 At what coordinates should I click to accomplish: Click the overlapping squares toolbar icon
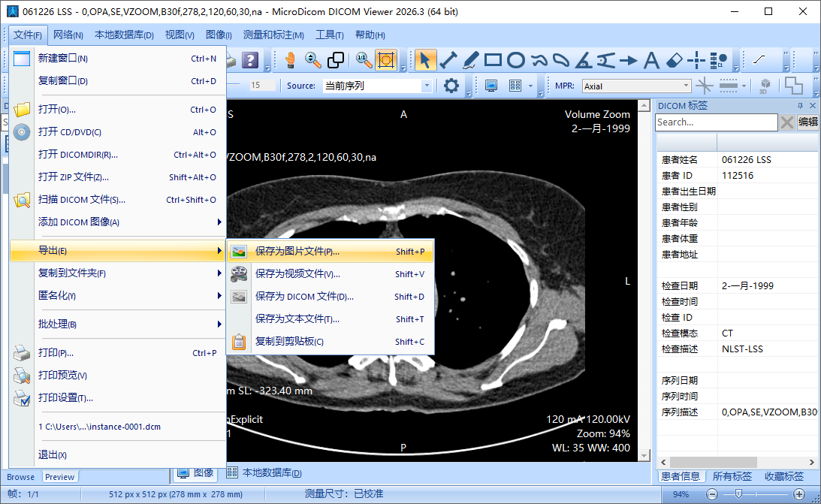coord(336,60)
